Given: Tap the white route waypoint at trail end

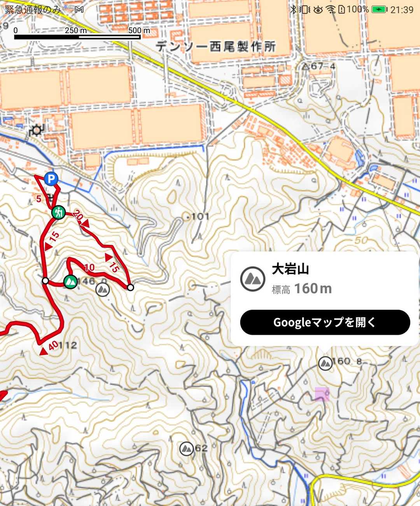Looking at the screenshot, I should coord(131,287).
